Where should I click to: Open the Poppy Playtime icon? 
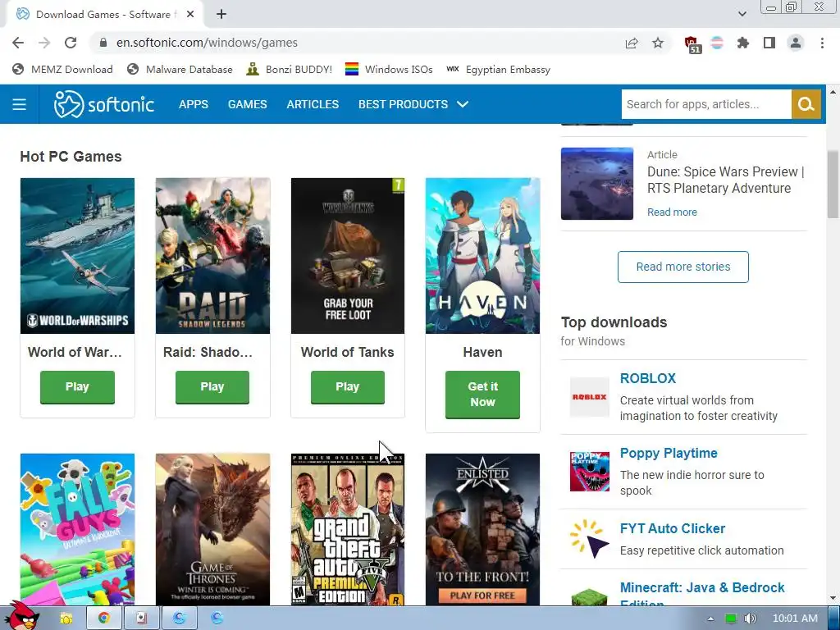tap(589, 472)
